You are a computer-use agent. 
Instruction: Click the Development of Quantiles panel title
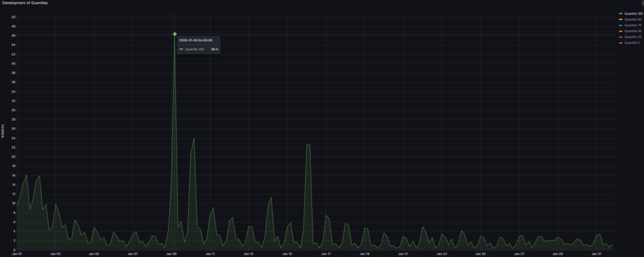(25, 3)
